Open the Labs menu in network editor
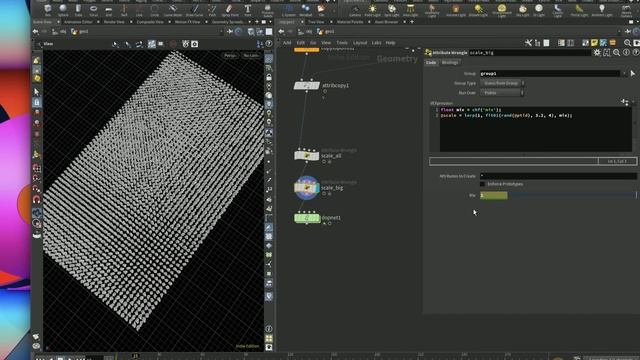The width and height of the screenshot is (640, 360). pos(376,43)
